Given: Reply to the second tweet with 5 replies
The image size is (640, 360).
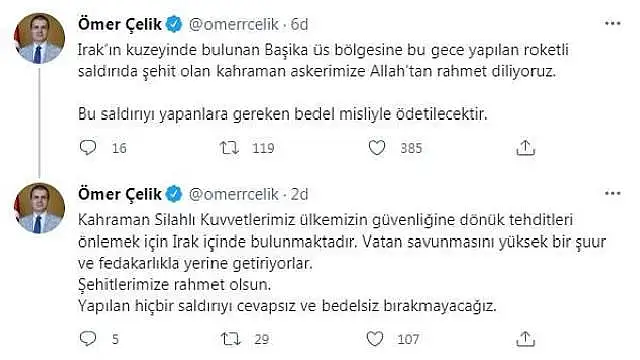Looking at the screenshot, I should tap(88, 338).
